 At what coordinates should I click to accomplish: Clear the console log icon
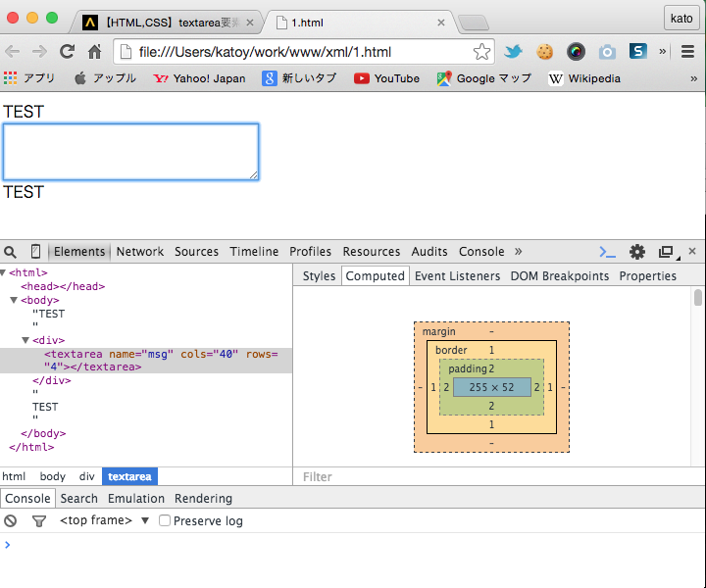(11, 521)
